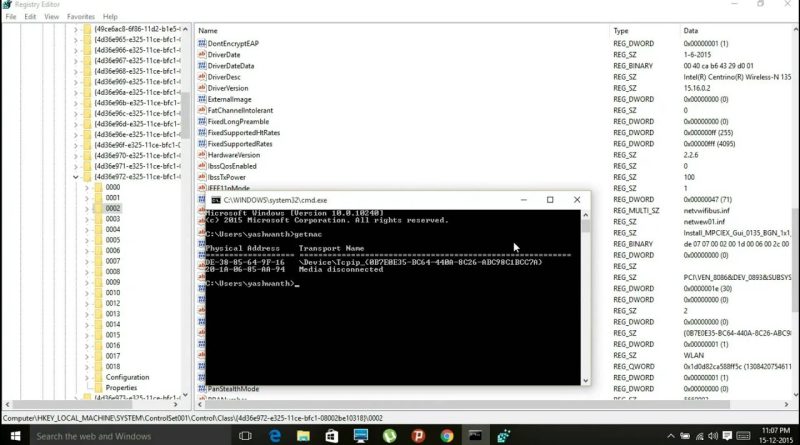This screenshot has width=800, height=445.
Task: Expand the 0010 subkey
Action: point(86,293)
